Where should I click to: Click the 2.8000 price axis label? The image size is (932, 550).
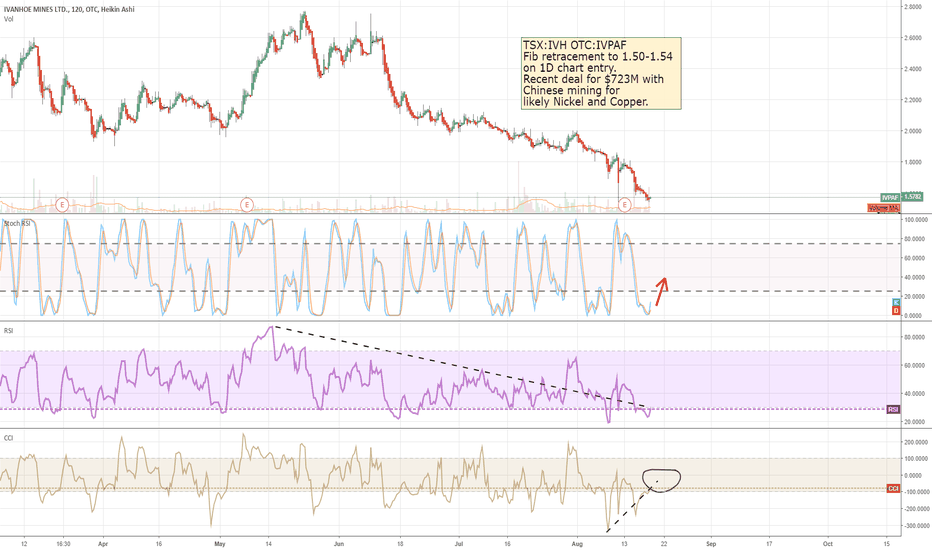913,7
